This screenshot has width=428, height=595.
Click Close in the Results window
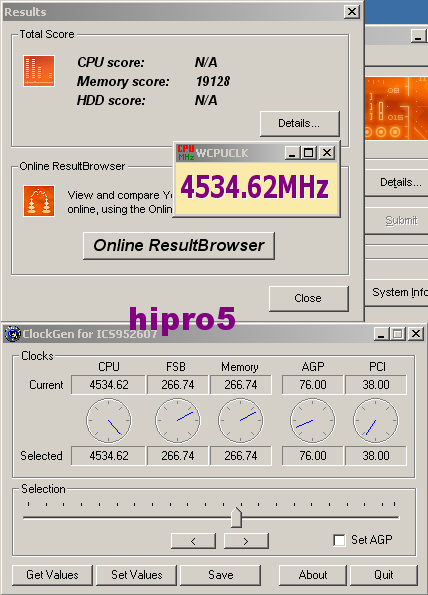coord(308,298)
